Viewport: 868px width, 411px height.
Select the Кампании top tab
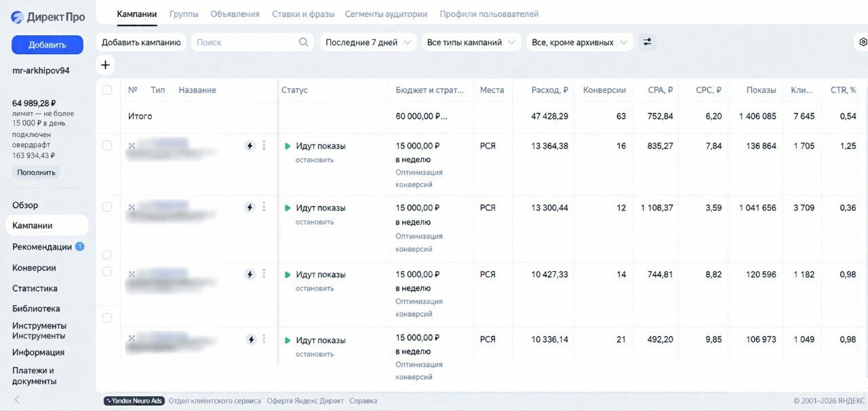pos(137,14)
